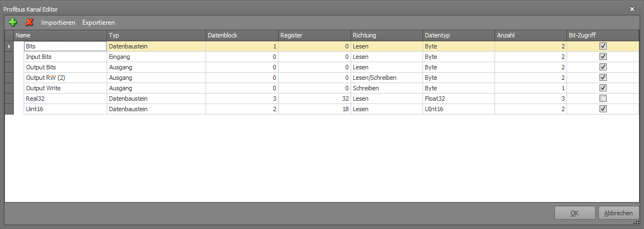The height and width of the screenshot is (229, 644).
Task: Click the 'Schreiben' direction cell of Output Write
Action: click(387, 88)
